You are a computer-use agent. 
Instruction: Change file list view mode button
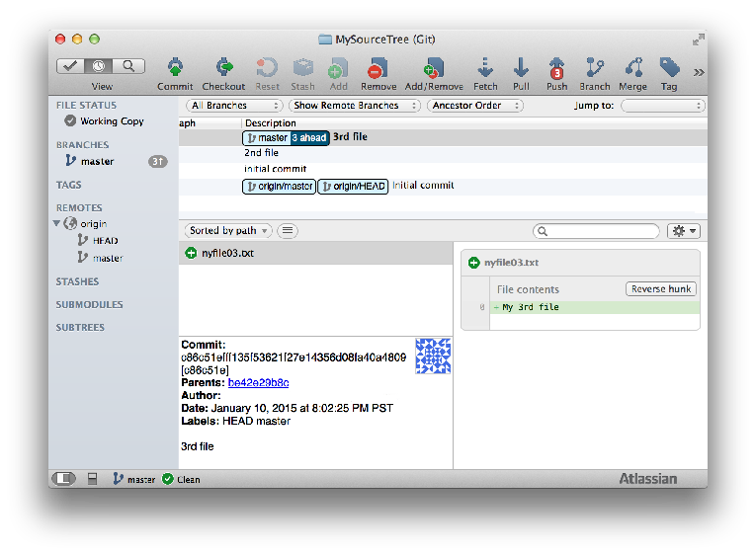(288, 231)
